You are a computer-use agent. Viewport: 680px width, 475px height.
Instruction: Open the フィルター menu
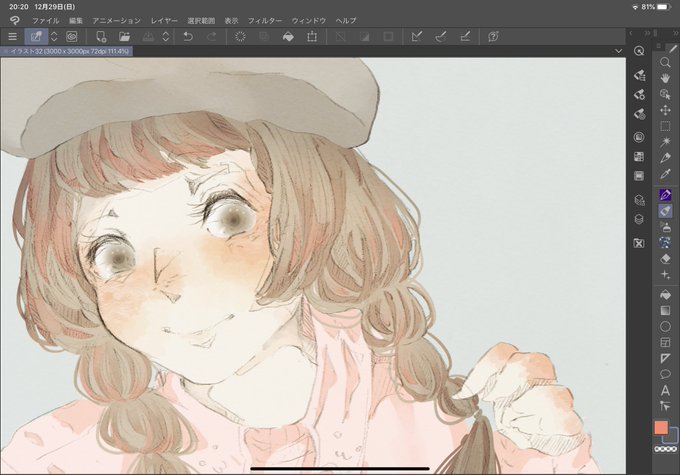[265, 20]
